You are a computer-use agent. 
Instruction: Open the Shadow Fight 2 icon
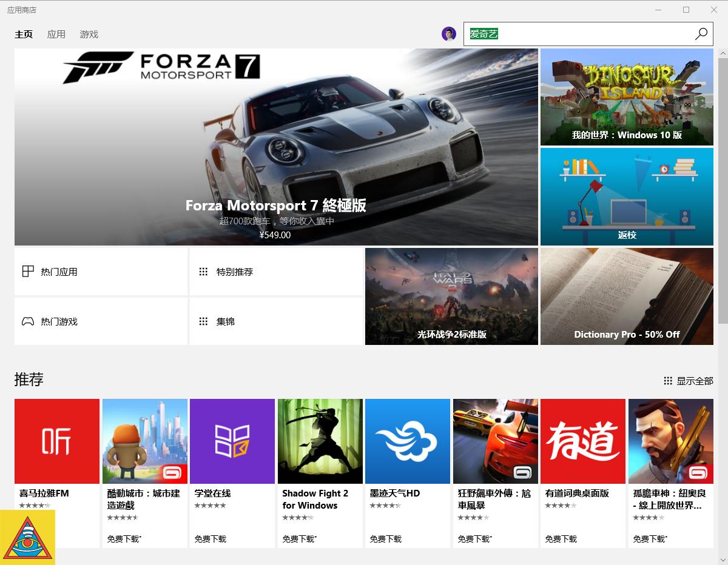[x=320, y=441]
